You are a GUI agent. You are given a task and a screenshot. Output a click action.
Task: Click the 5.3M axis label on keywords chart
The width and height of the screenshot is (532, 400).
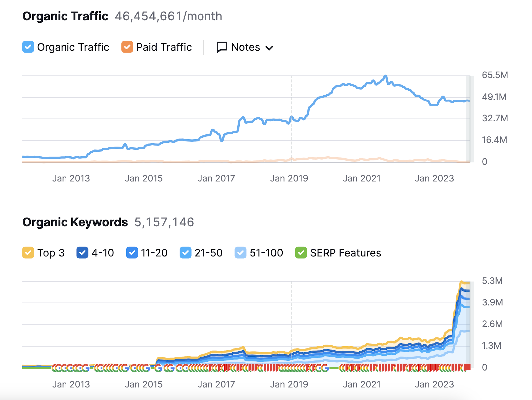[x=492, y=281]
